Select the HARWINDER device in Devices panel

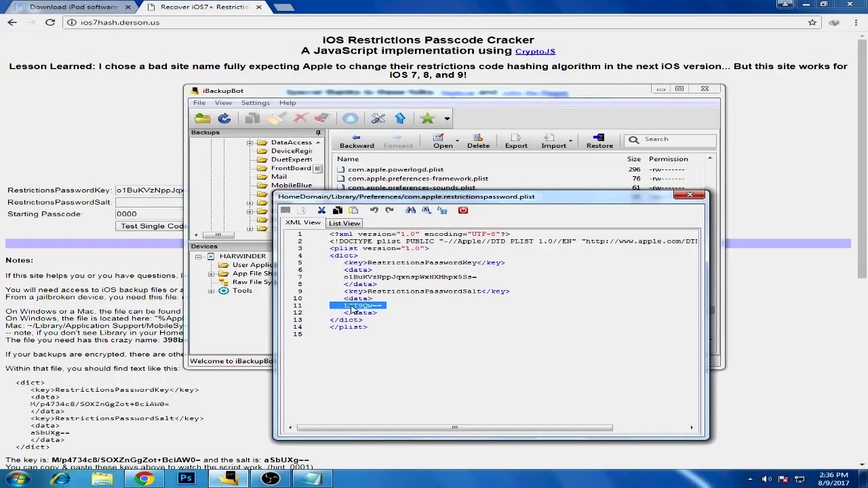click(243, 257)
